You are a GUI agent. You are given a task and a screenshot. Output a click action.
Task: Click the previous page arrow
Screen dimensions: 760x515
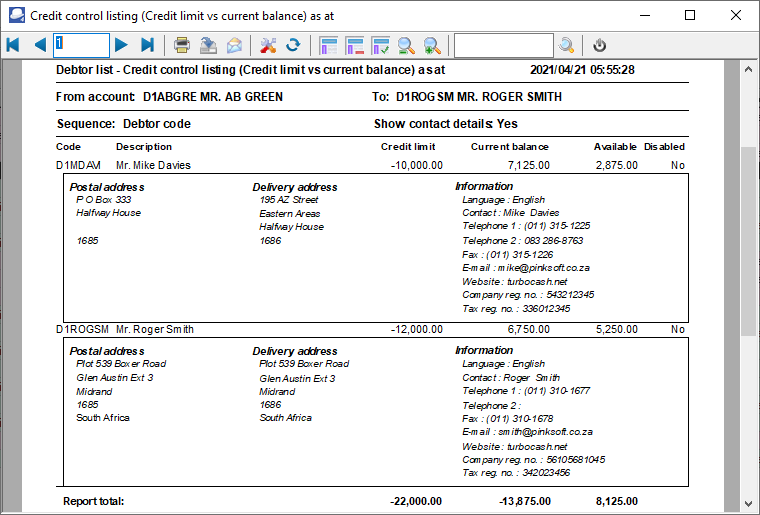(x=40, y=45)
